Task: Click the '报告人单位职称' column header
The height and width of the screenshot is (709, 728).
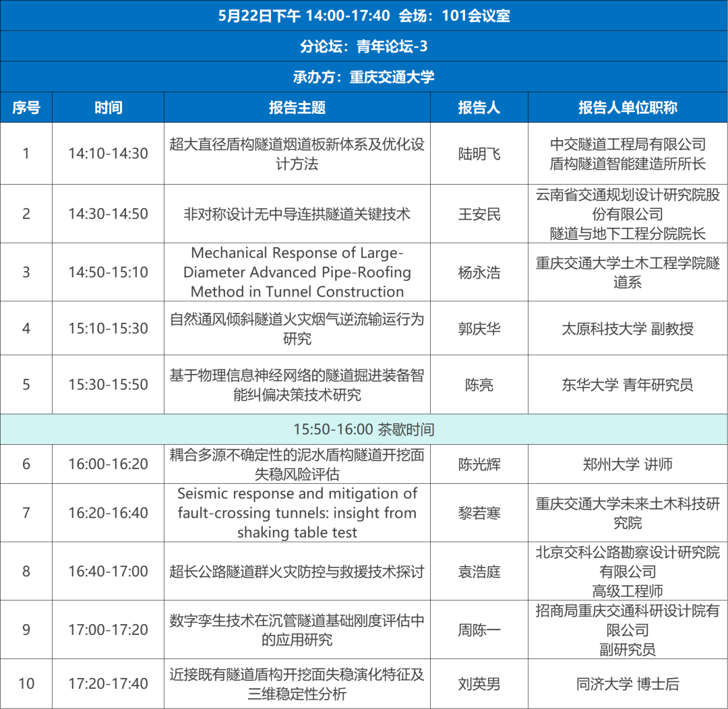Action: pos(628,107)
